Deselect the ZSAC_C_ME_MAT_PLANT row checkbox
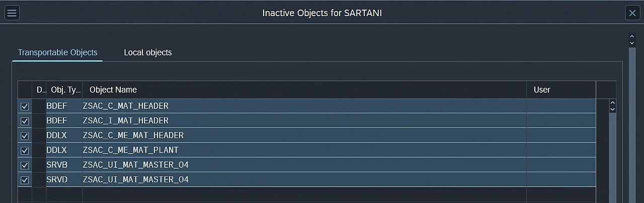The image size is (644, 203). coord(25,150)
